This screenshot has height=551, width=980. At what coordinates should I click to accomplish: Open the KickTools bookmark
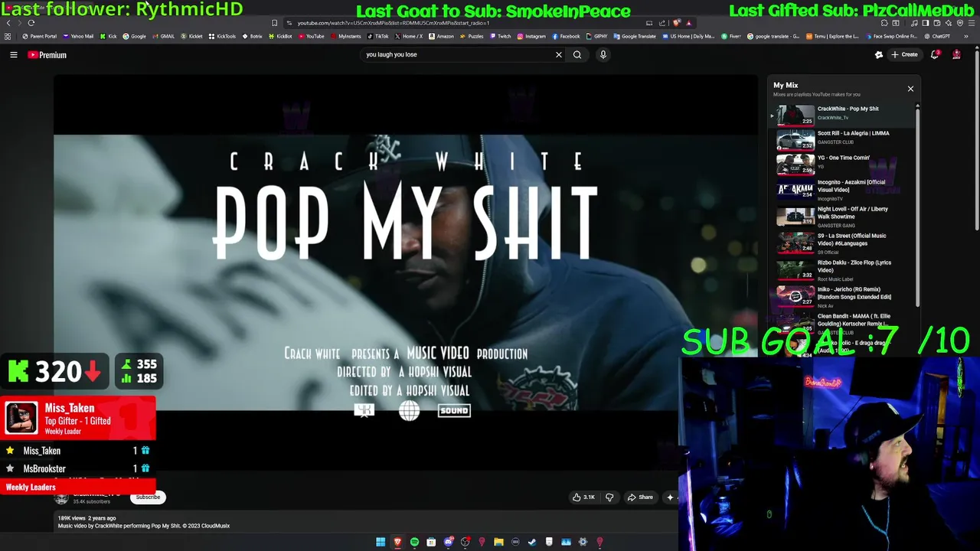222,36
